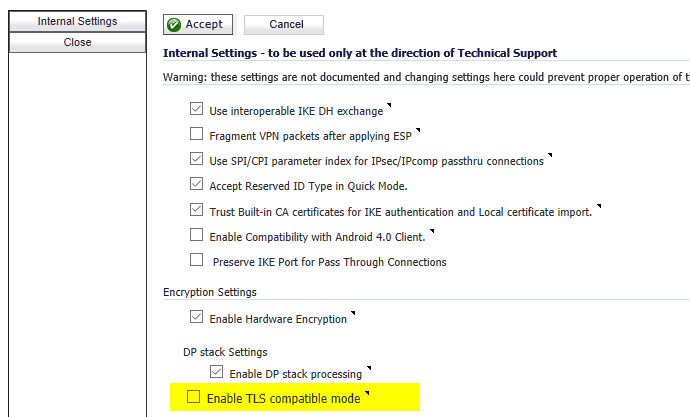Click tooltip triangle next to Enable Hardware Encryption
The height and width of the screenshot is (417, 690).
tap(353, 313)
